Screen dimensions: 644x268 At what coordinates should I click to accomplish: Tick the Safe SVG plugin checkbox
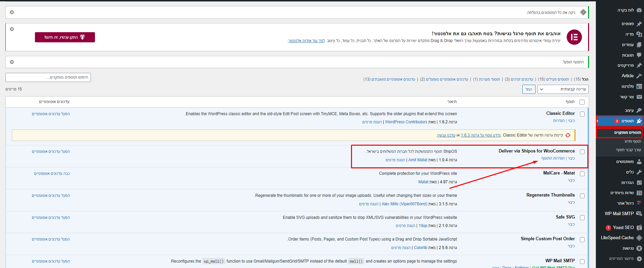[x=582, y=218]
